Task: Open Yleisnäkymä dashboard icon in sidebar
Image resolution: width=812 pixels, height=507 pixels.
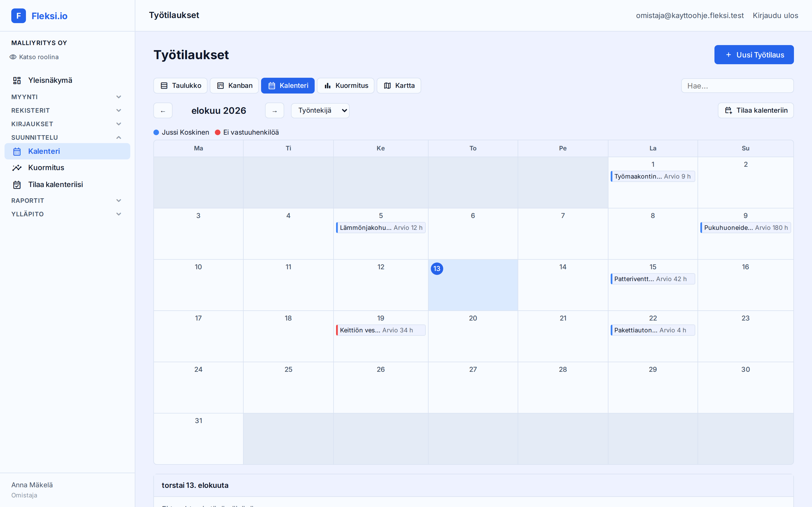Action: tap(17, 81)
